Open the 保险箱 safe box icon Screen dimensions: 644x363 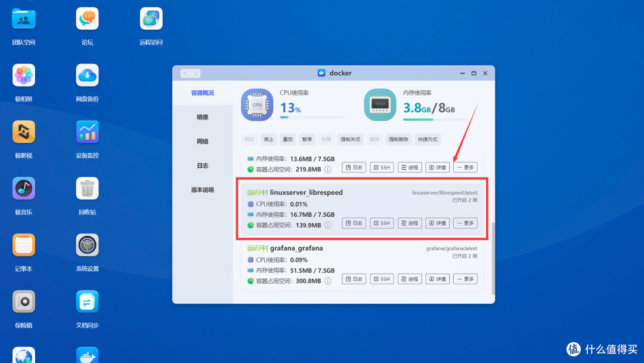pyautogui.click(x=23, y=302)
